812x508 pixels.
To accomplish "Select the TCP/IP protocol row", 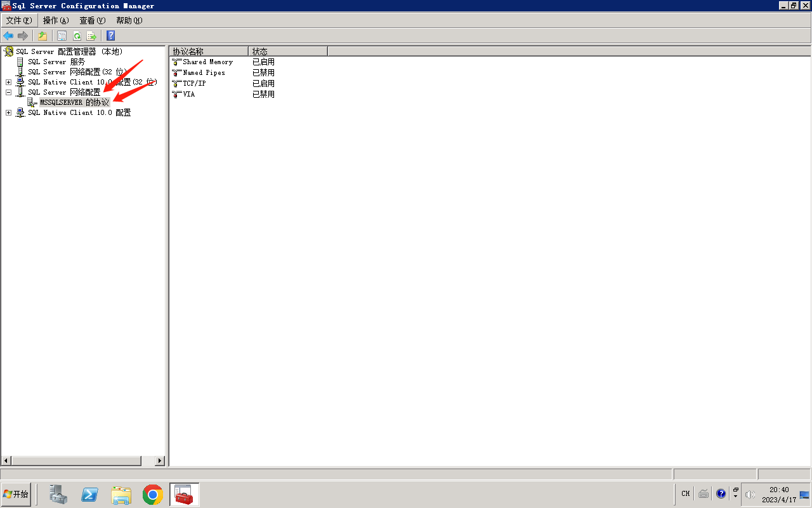I will coord(194,83).
